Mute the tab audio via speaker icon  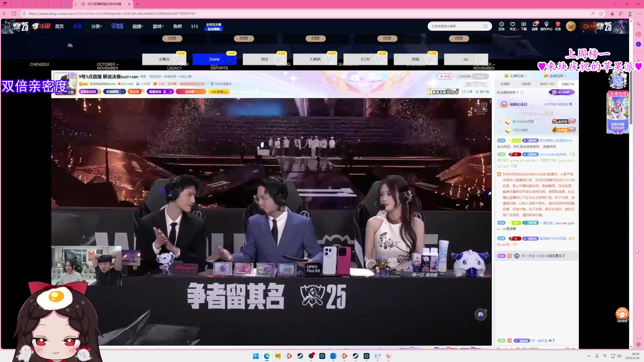[83, 4]
